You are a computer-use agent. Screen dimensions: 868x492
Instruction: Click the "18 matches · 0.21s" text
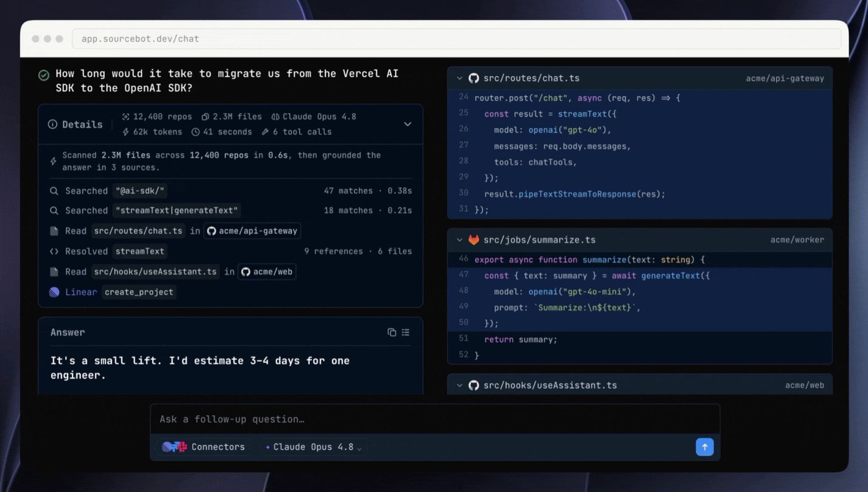pos(368,211)
